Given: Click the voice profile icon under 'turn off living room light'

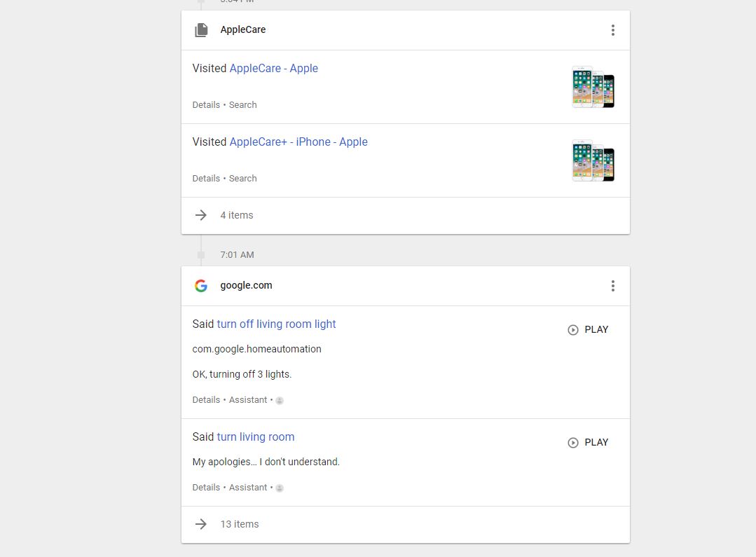Looking at the screenshot, I should pos(280,400).
